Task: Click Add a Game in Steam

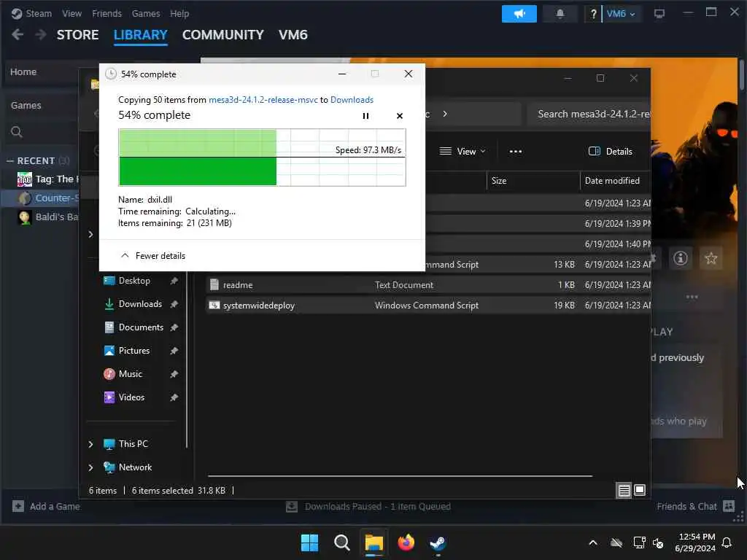Action: pos(46,506)
